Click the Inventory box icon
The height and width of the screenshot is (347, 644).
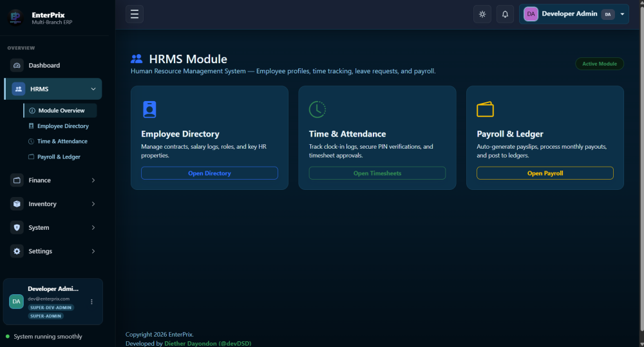pos(17,203)
